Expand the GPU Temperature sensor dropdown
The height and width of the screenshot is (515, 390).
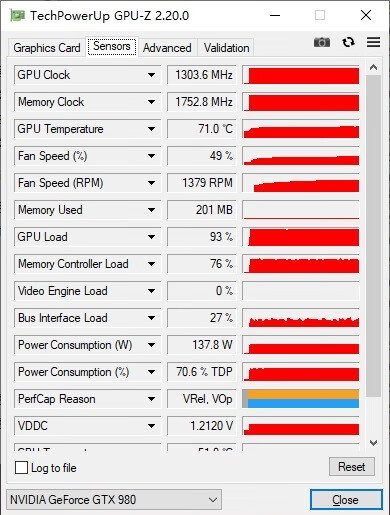151,129
